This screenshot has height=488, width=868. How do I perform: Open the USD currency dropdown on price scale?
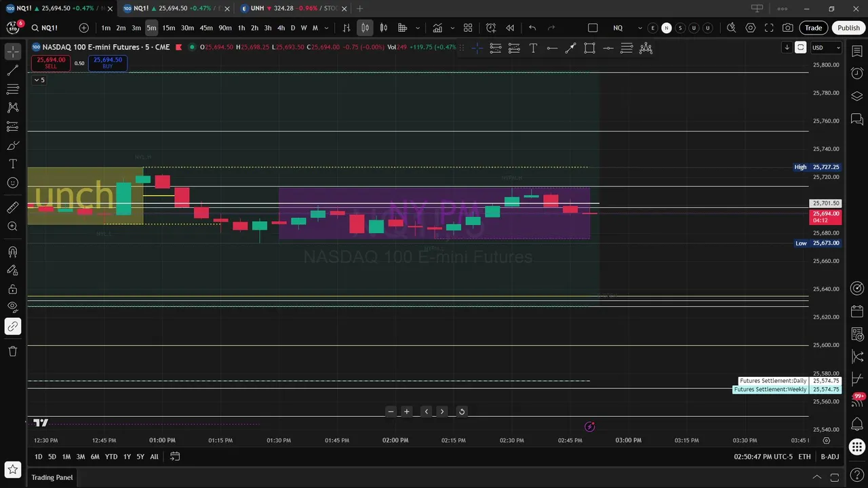(x=826, y=47)
